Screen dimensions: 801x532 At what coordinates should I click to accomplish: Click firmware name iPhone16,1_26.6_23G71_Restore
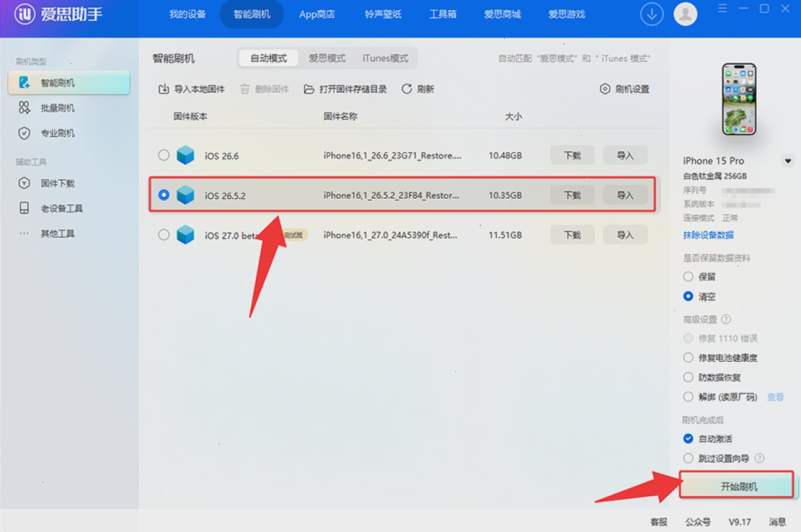pos(392,156)
